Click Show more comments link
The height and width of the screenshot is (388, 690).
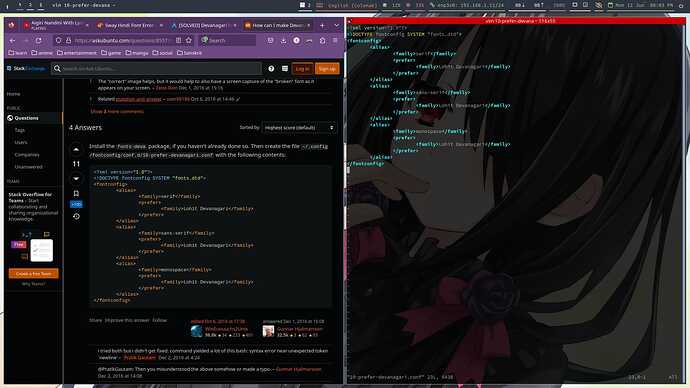[x=117, y=112]
